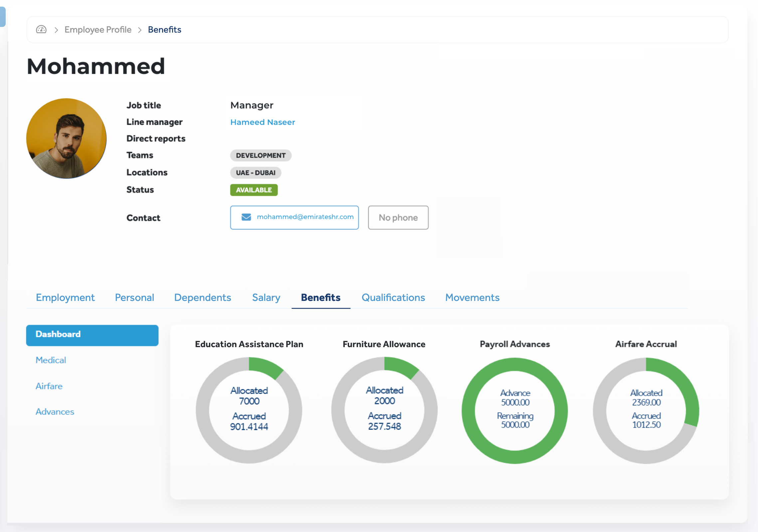Open the Dependents tab
This screenshot has height=532, width=758.
pyautogui.click(x=202, y=297)
